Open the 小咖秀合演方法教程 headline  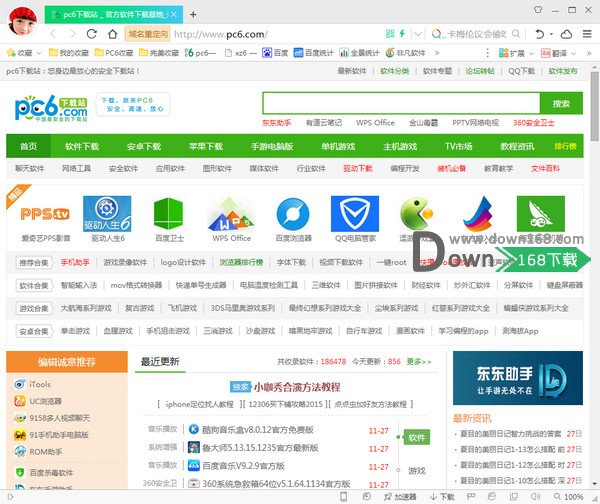tap(297, 387)
